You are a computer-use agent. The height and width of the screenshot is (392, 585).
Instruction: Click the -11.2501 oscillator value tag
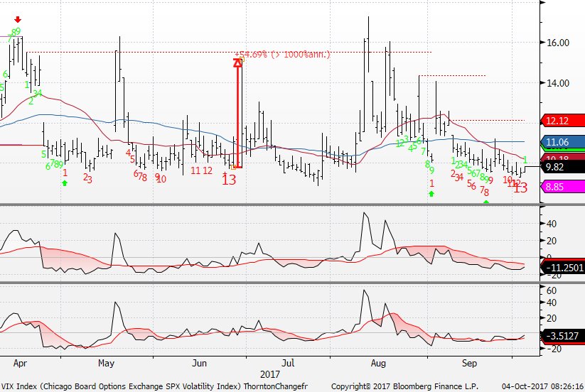click(x=563, y=268)
